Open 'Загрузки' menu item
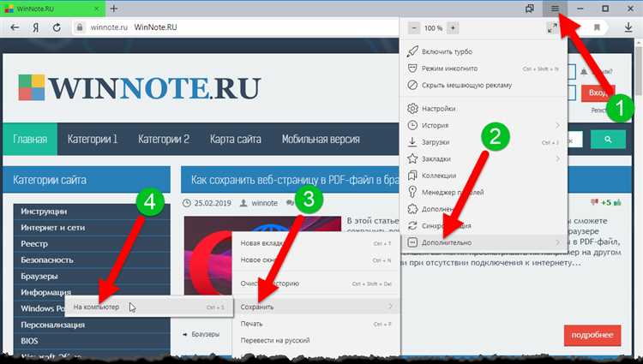The image size is (643, 364). pyautogui.click(x=484, y=142)
